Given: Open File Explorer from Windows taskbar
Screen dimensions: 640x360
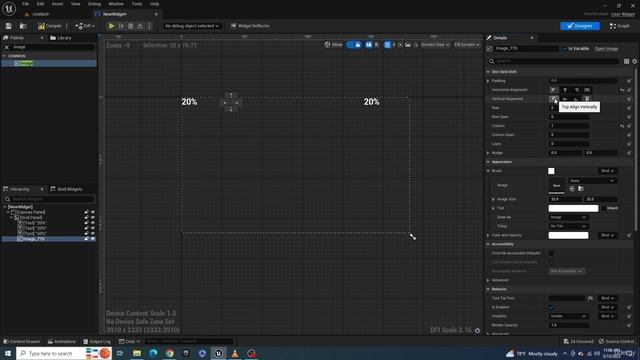Looking at the screenshot, I should 137,353.
